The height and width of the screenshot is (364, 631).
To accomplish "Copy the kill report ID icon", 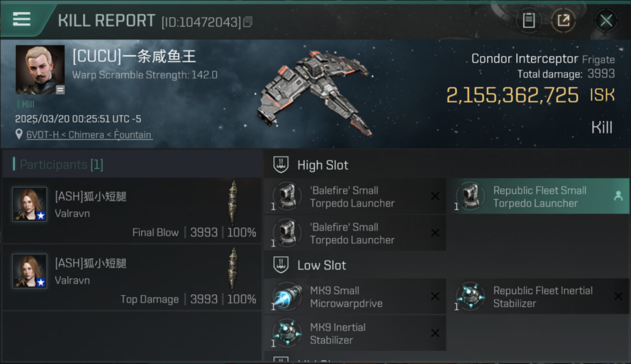I will [x=248, y=22].
